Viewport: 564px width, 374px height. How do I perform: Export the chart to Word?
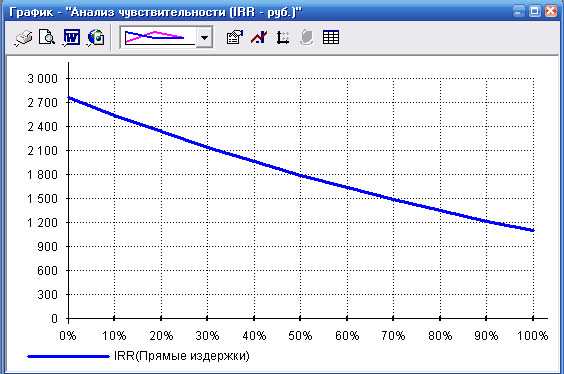(71, 37)
